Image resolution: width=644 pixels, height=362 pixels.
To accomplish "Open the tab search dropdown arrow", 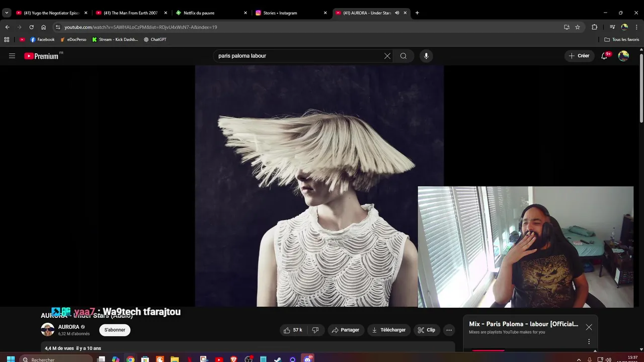I will coord(7,13).
